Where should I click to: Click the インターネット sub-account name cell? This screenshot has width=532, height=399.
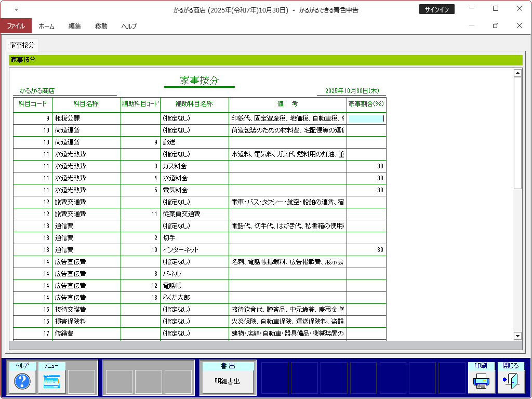pyautogui.click(x=194, y=250)
